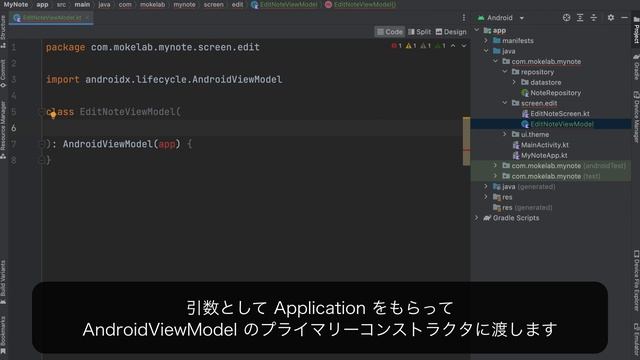The width and height of the screenshot is (640, 360).
Task: Open the Resource Manager tool window
Action: [3, 130]
